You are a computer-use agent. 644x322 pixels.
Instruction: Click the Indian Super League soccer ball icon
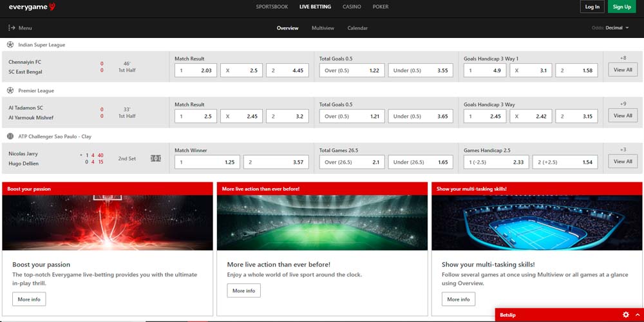(x=10, y=45)
